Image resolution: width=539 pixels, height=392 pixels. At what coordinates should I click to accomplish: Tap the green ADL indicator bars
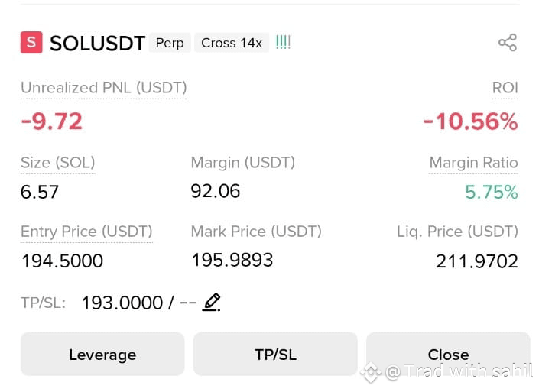pos(283,42)
